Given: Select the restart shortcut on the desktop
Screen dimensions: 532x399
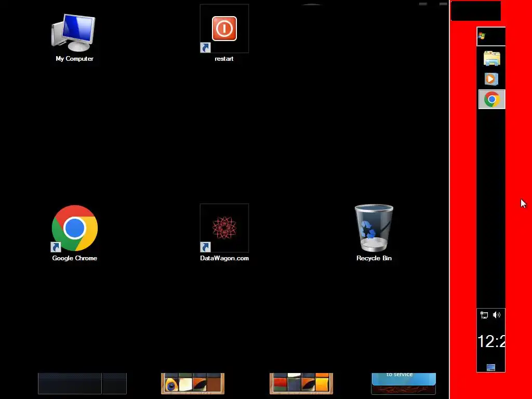Looking at the screenshot, I should [x=224, y=33].
